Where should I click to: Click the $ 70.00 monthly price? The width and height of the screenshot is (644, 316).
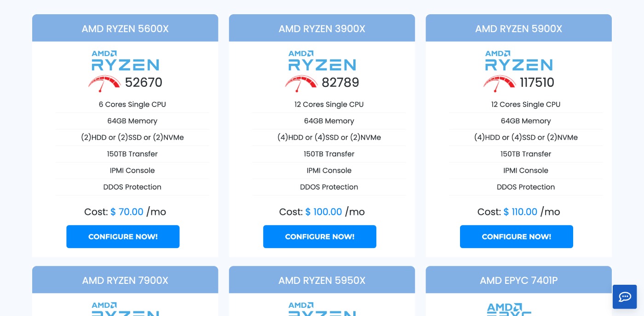[x=127, y=212]
